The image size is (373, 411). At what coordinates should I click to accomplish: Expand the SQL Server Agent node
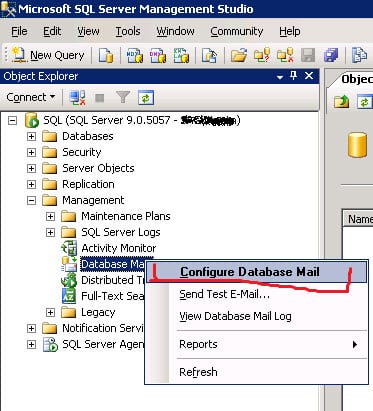31,344
